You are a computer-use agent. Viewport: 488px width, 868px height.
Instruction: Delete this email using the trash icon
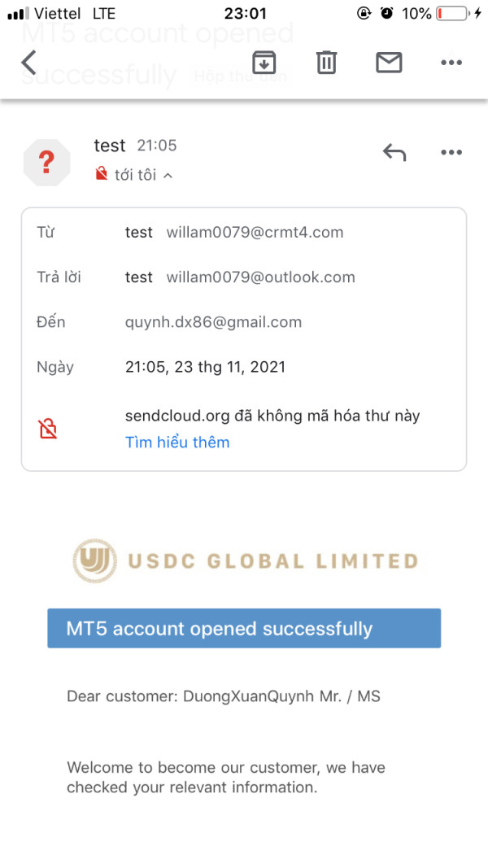coord(326,63)
